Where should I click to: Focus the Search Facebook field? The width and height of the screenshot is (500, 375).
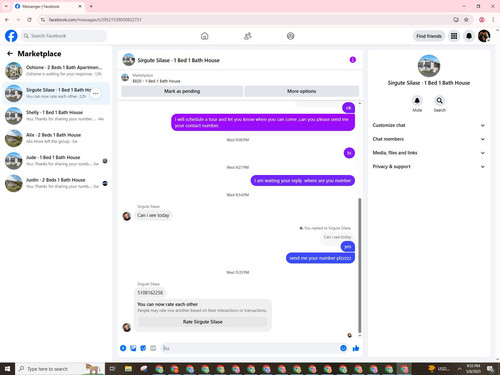click(64, 36)
